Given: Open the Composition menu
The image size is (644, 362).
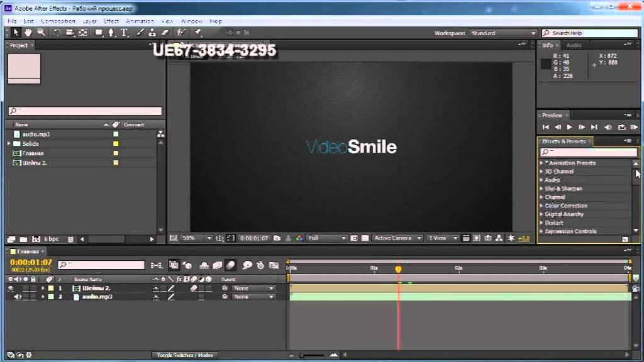Looking at the screenshot, I should click(58, 21).
